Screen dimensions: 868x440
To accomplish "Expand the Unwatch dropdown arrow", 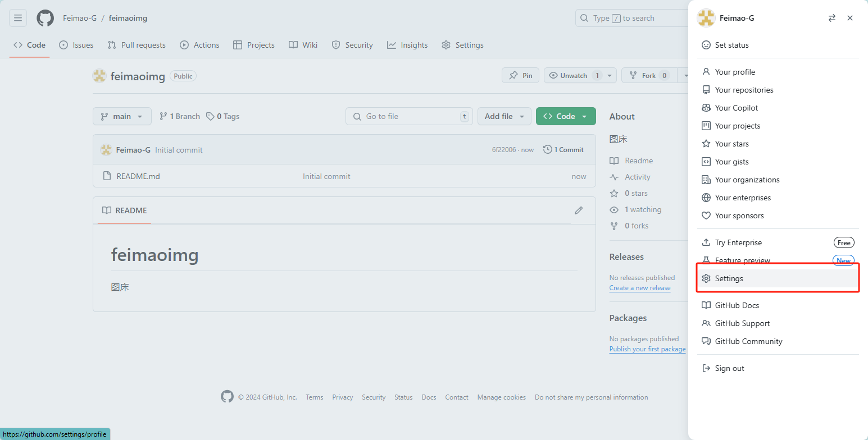I will pos(611,75).
